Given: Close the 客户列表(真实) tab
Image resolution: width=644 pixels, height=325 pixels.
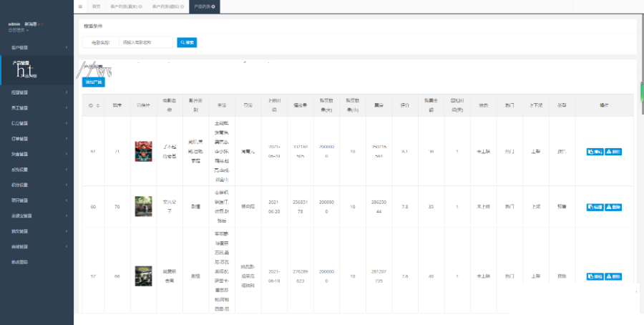Looking at the screenshot, I should pyautogui.click(x=141, y=6).
